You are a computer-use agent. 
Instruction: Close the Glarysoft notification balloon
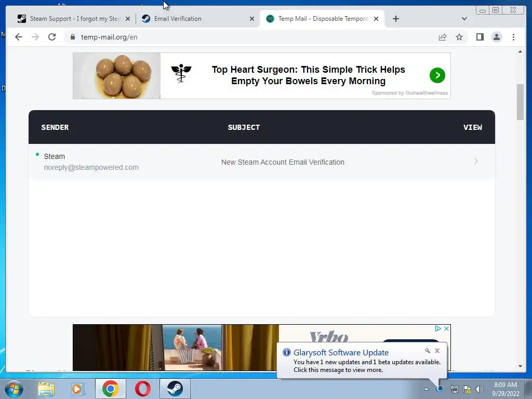(437, 351)
